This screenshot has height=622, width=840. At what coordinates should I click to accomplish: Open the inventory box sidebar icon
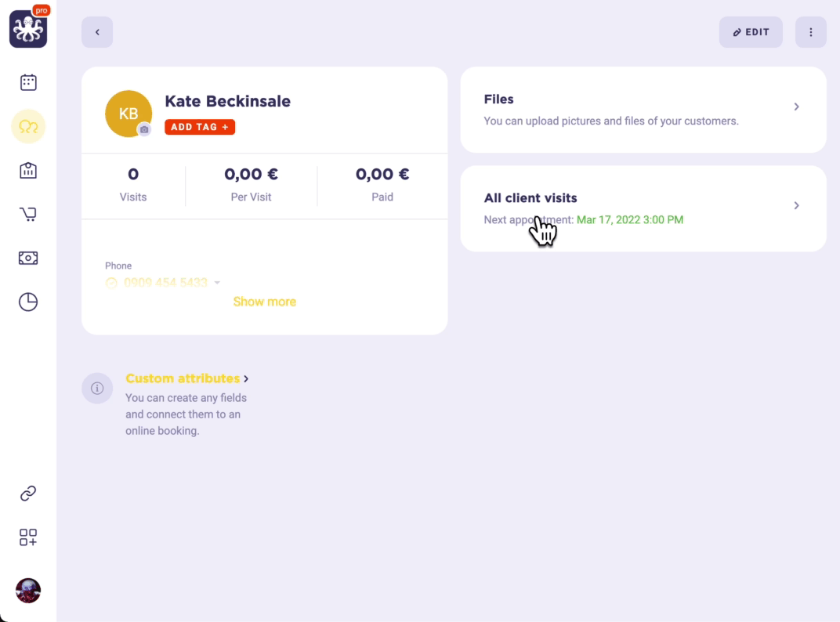pos(28,170)
